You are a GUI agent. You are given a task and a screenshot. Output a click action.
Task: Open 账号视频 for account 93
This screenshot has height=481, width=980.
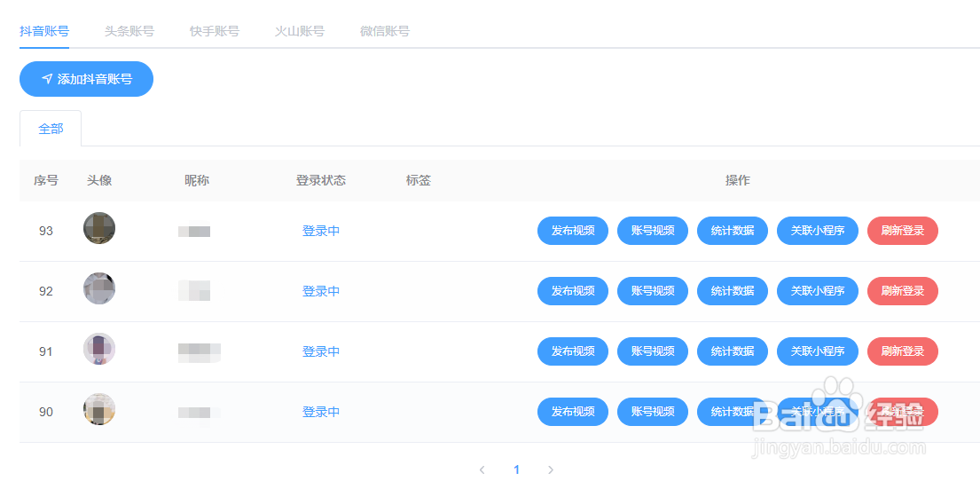pos(653,231)
